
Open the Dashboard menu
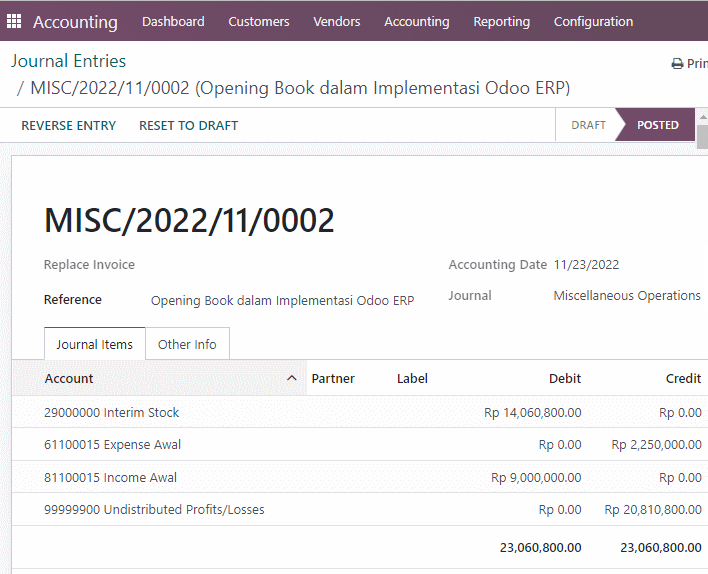173,21
